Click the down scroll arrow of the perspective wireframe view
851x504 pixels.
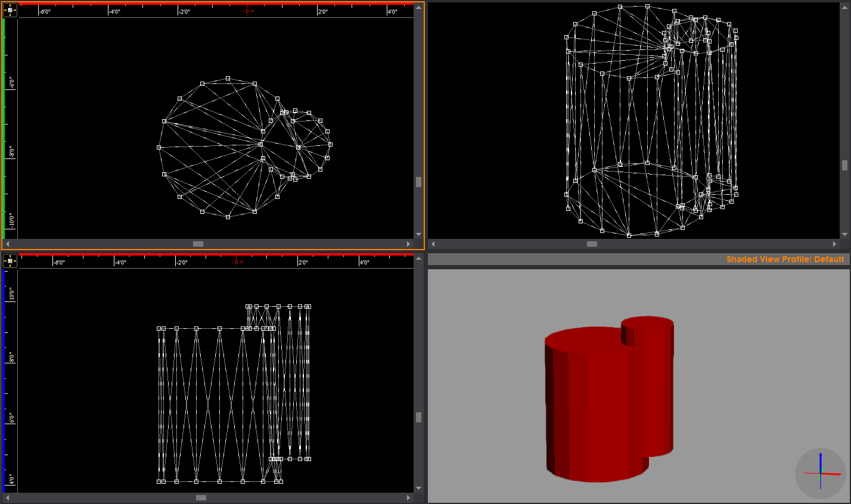844,234
